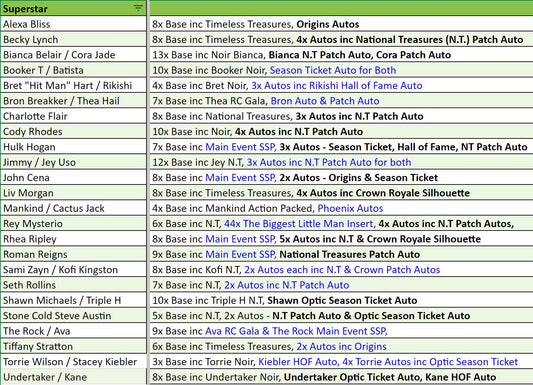
Task: Click Liv Morgan's Crown Royale Silhouette cell
Action: (341, 193)
